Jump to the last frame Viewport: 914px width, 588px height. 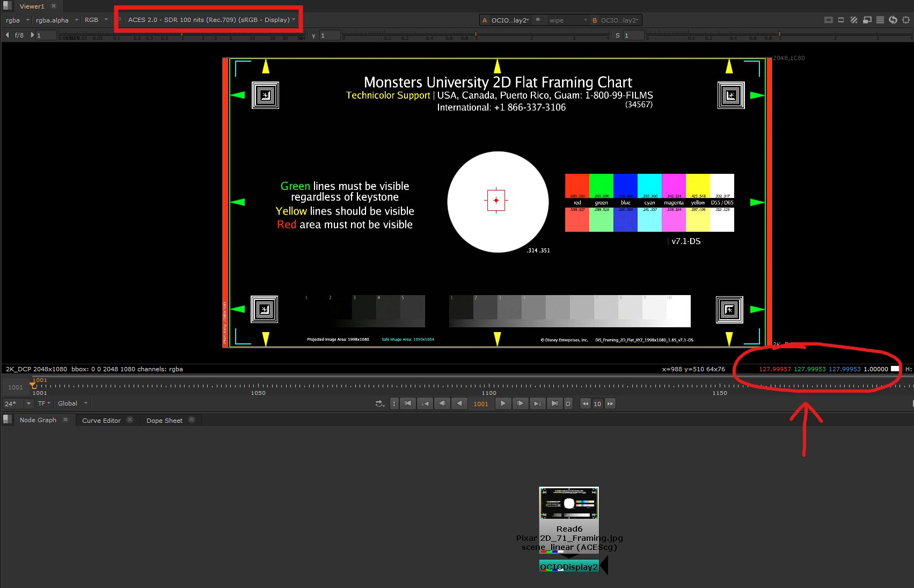pos(554,403)
